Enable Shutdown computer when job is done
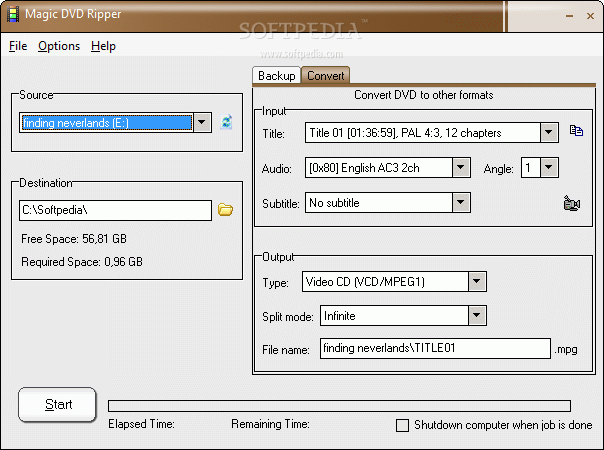Image resolution: width=604 pixels, height=450 pixels. 402,425
